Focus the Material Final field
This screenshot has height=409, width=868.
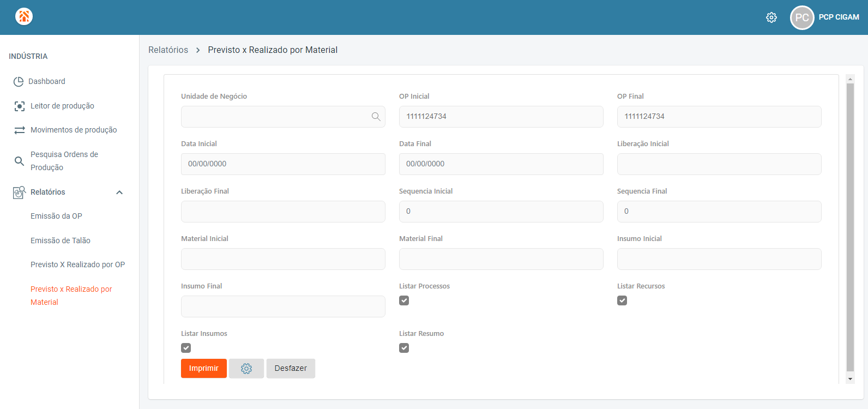501,259
